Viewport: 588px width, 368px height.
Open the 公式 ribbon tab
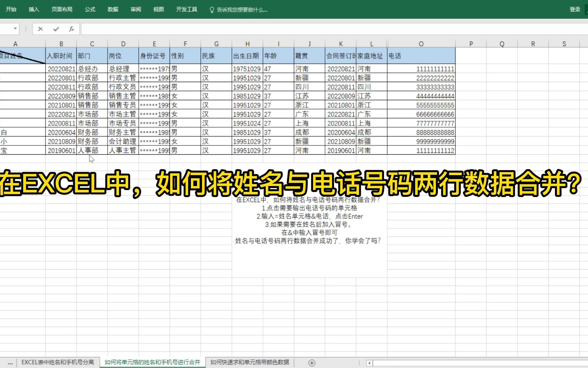[90, 9]
